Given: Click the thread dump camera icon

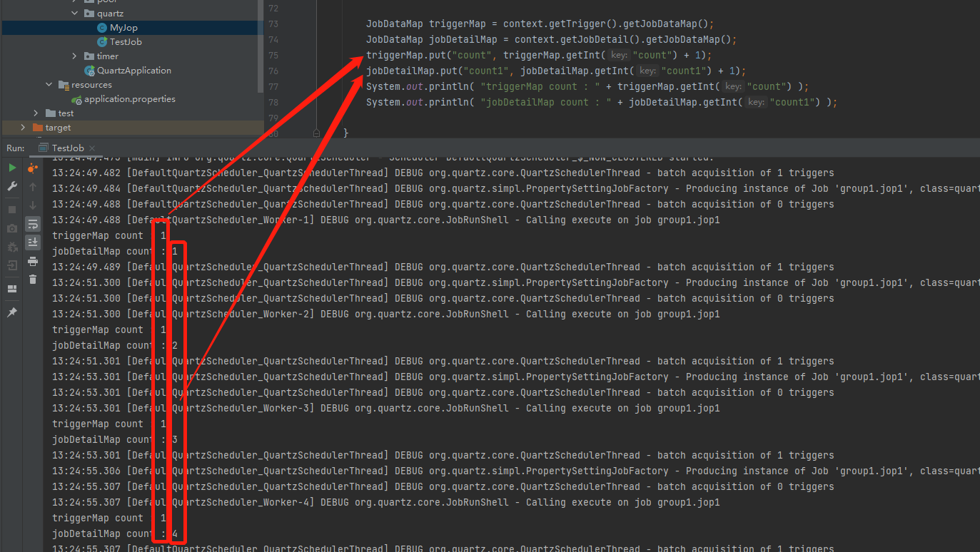Looking at the screenshot, I should point(12,228).
